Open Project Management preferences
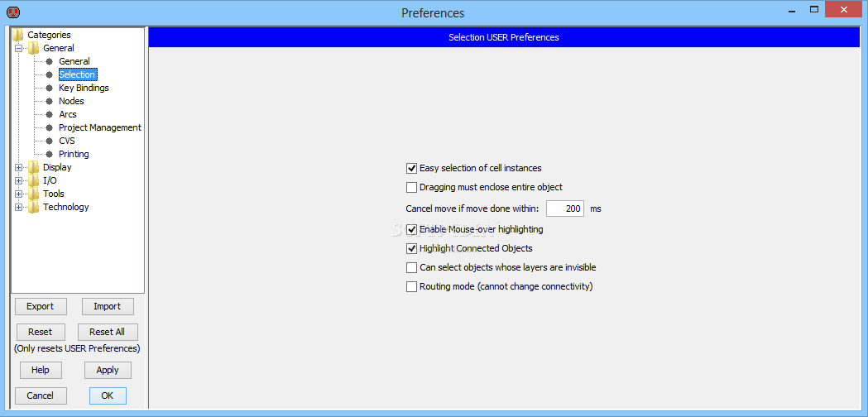Image resolution: width=868 pixels, height=417 pixels. [100, 128]
